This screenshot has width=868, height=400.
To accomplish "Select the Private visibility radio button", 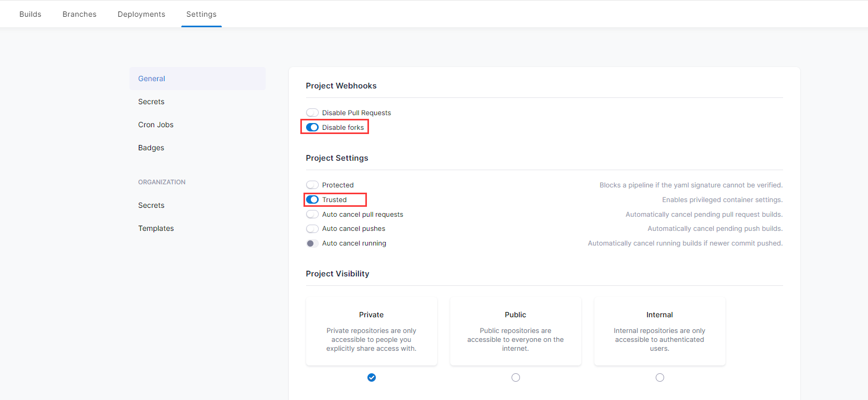I will (372, 377).
